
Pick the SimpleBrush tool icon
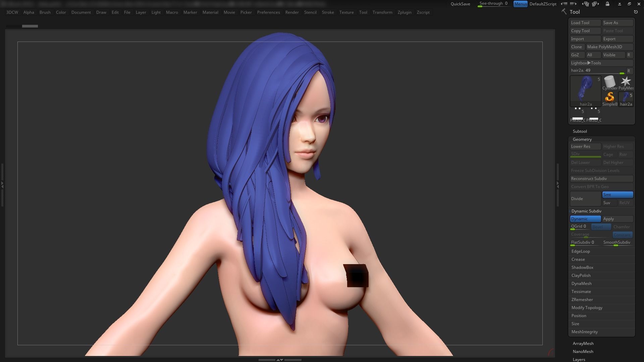coord(609,98)
